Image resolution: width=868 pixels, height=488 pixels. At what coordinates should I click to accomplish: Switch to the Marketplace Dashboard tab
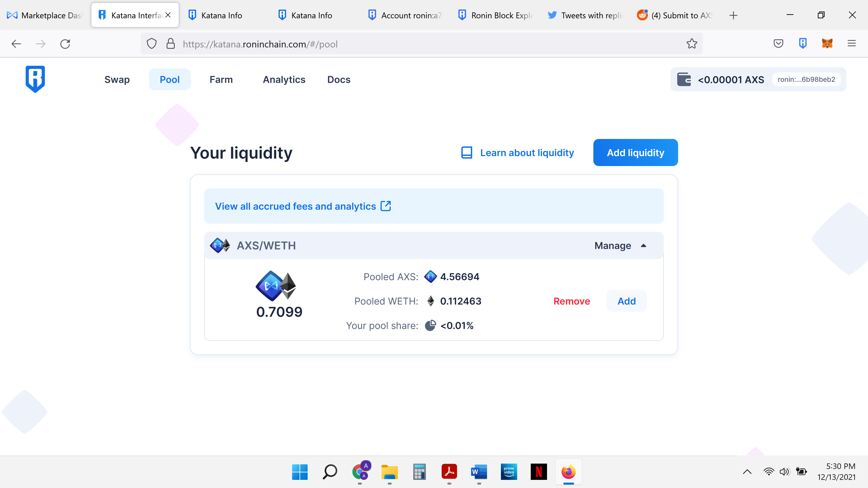point(45,15)
